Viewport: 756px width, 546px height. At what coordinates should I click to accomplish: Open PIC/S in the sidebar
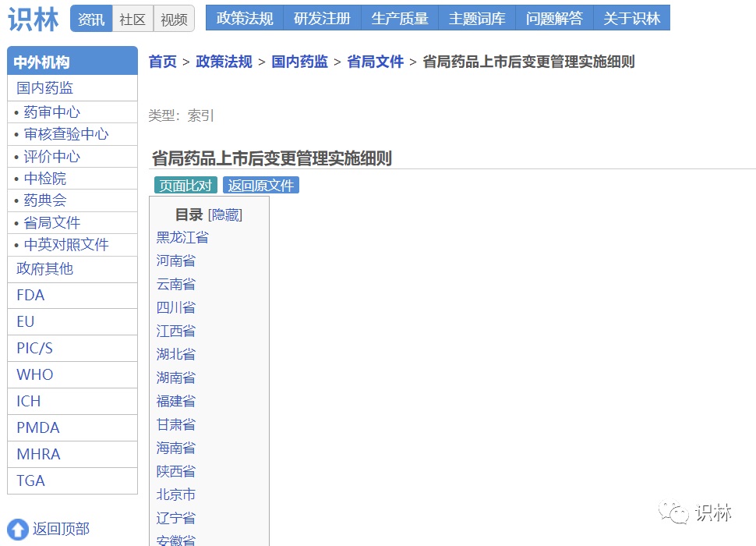(72, 348)
